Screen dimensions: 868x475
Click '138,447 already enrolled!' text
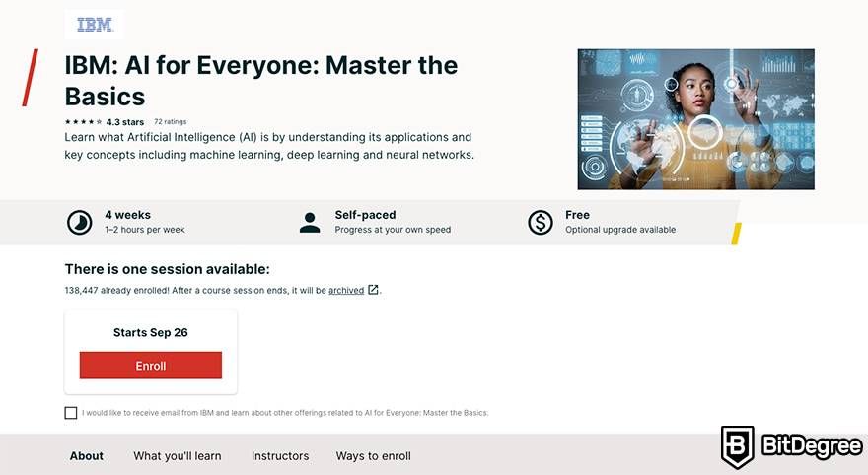point(116,291)
